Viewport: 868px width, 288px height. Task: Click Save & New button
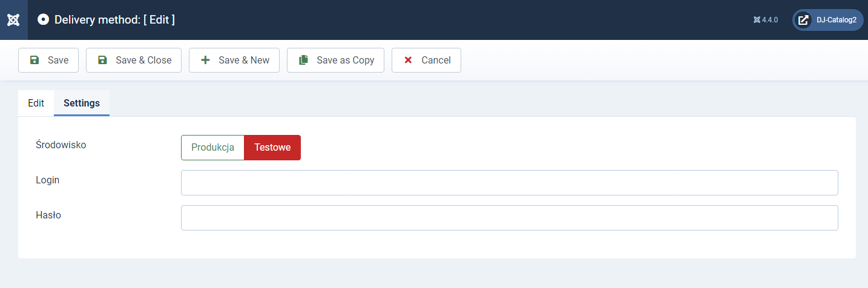234,61
